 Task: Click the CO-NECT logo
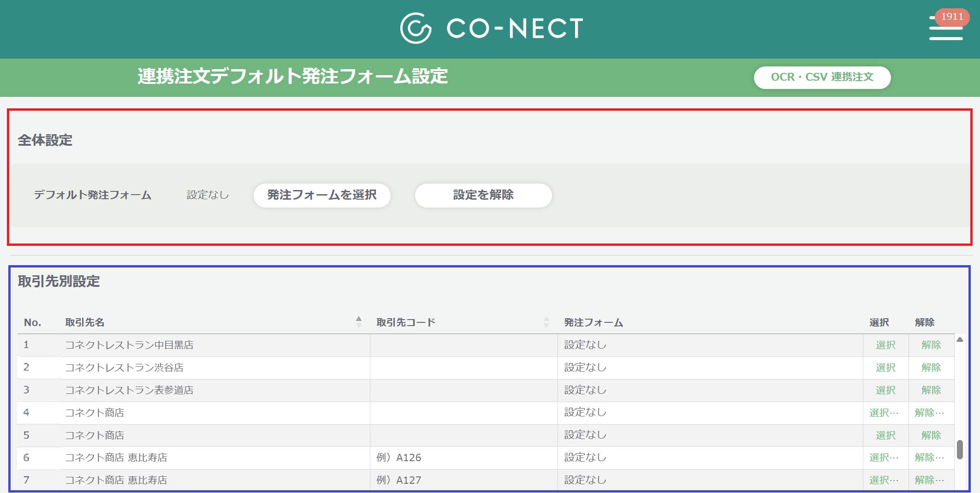point(492,28)
